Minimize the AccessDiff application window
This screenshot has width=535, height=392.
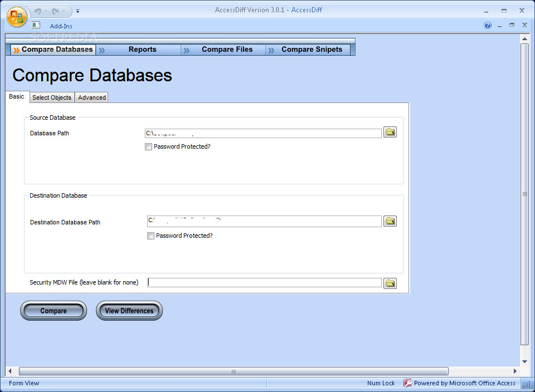tap(486, 11)
